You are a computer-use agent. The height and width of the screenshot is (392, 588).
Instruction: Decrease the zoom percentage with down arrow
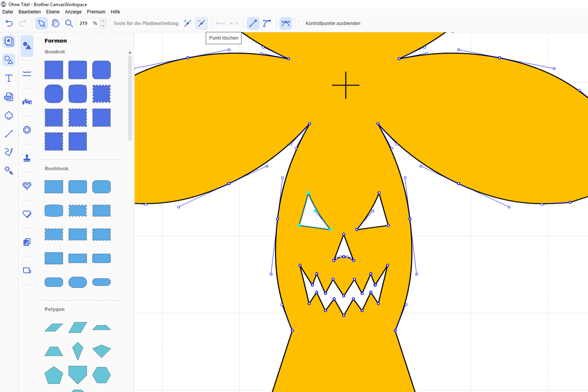pos(103,26)
